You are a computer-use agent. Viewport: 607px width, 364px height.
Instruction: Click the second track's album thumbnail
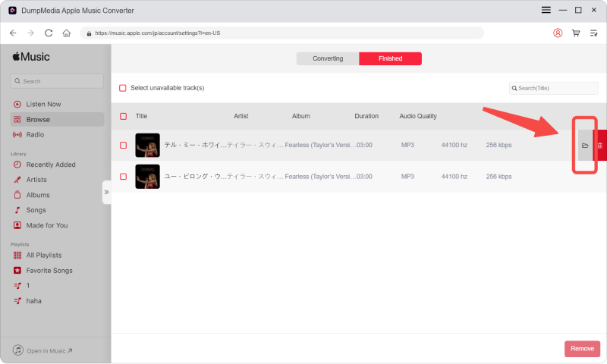click(147, 177)
